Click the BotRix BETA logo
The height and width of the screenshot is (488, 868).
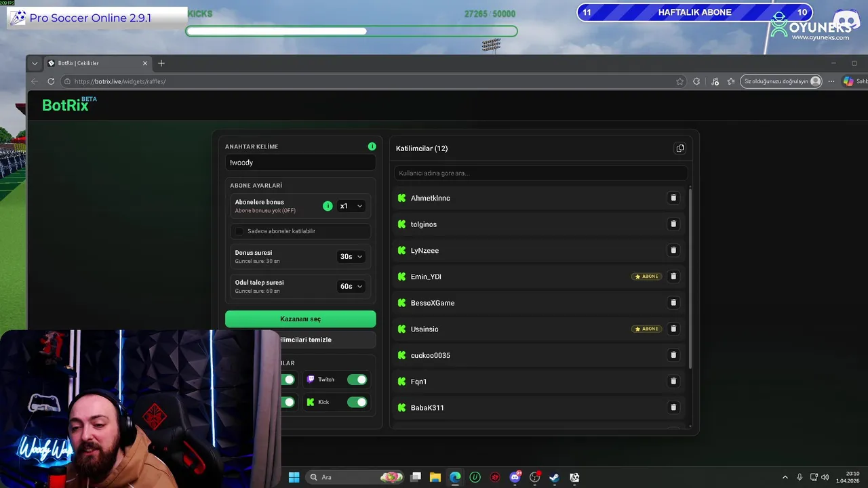pos(69,104)
